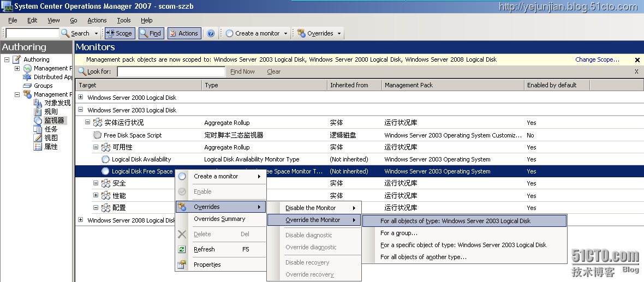644x282 pixels.
Task: Sort by the Management Pack column header
Action: [453, 85]
